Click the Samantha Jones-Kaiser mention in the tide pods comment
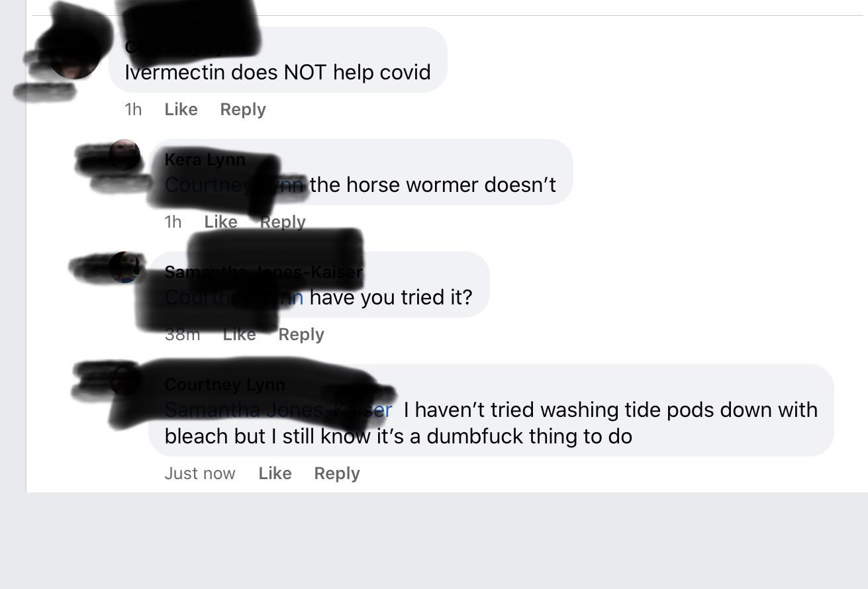Viewport: 868px width, 589px height. pyautogui.click(x=278, y=410)
